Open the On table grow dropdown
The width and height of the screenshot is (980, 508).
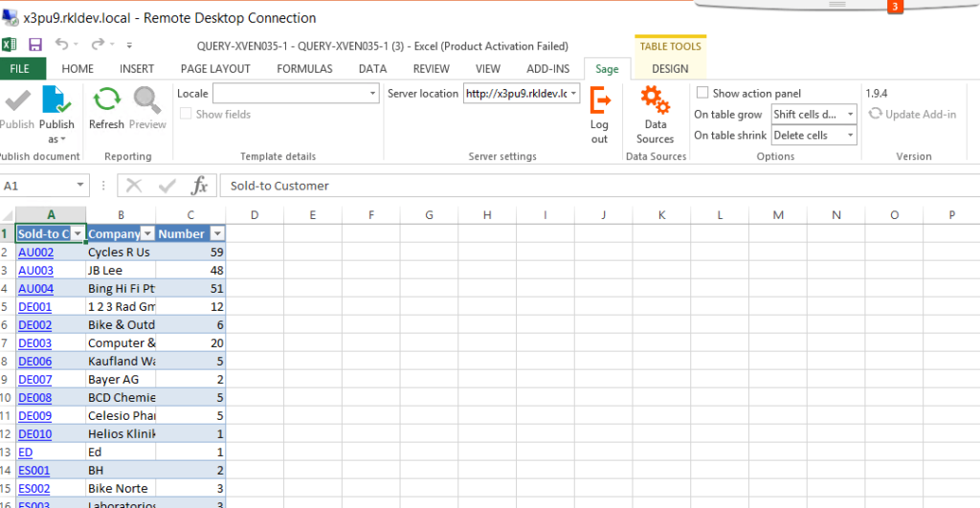click(850, 115)
